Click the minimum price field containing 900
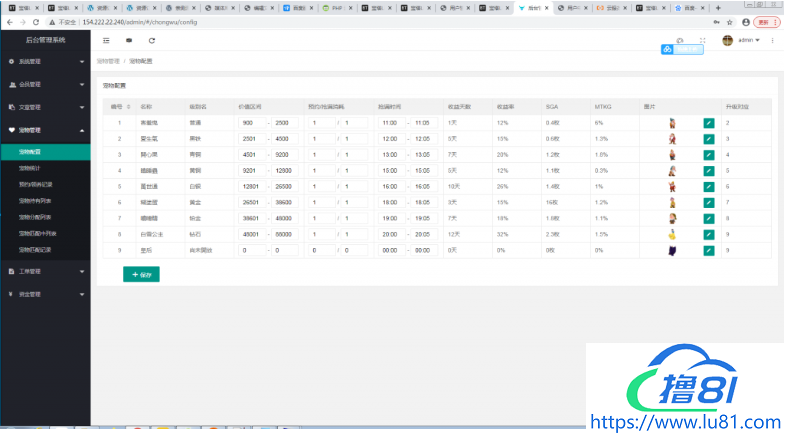The image size is (786, 433). pyautogui.click(x=250, y=123)
